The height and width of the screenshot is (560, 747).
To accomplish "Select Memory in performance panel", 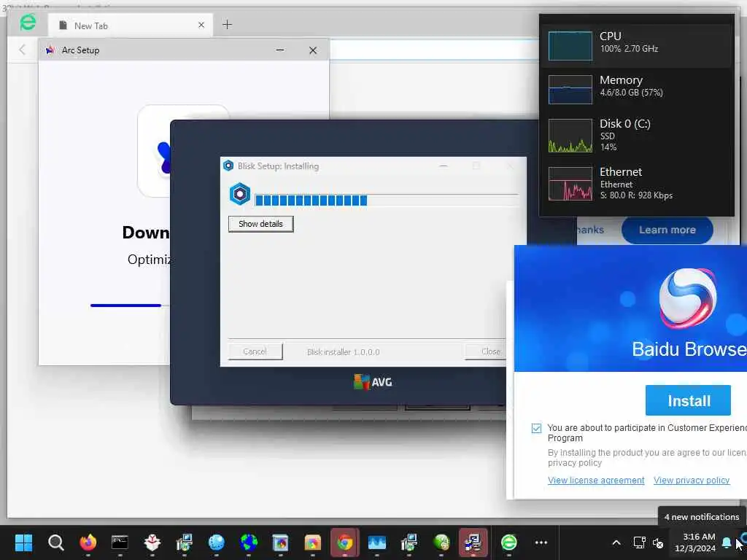I will click(636, 89).
